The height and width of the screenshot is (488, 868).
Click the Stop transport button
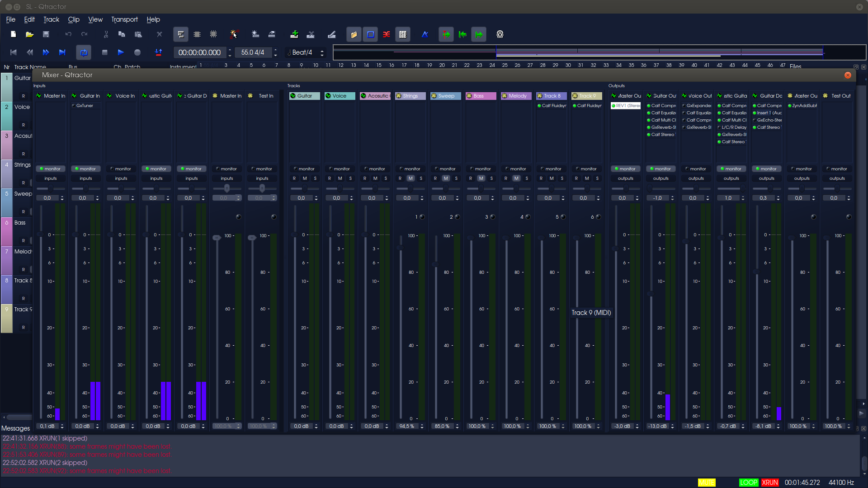pos(105,52)
